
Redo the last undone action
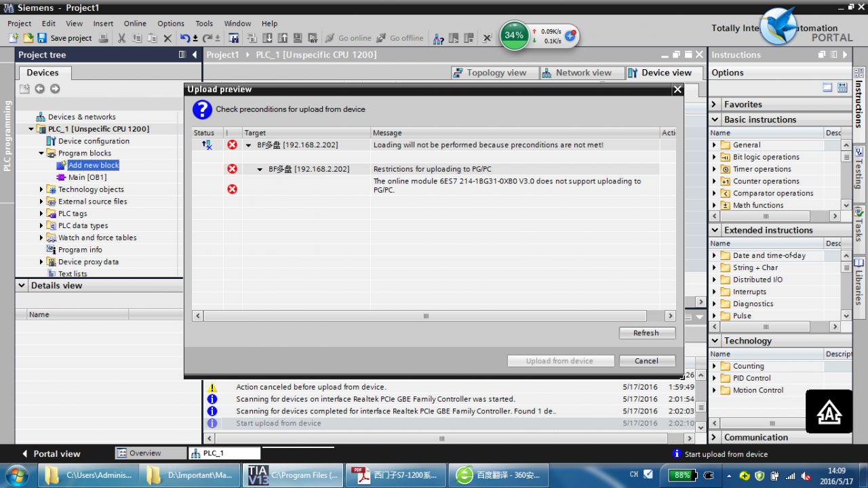pyautogui.click(x=208, y=38)
